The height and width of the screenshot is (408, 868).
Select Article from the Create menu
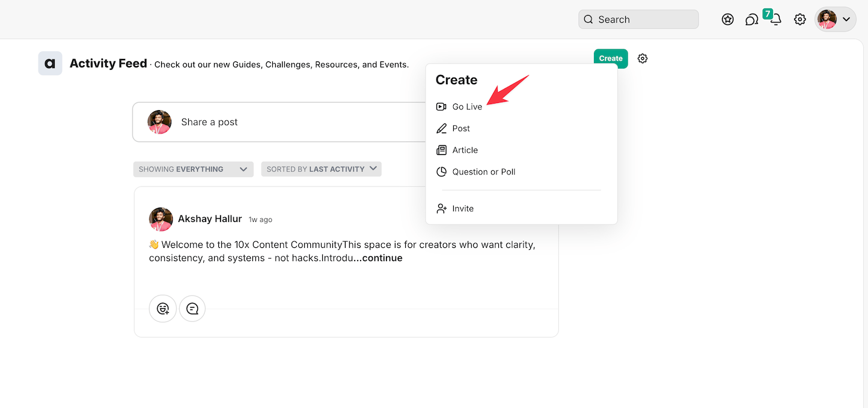465,150
